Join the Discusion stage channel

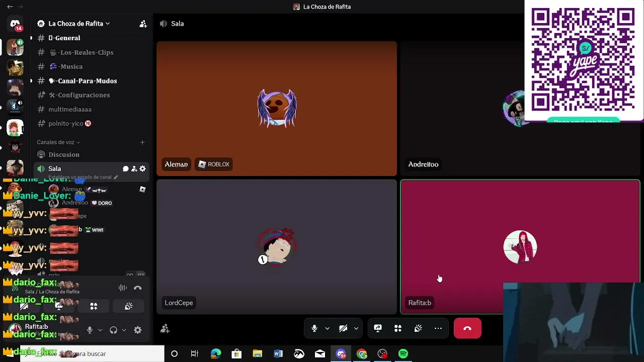point(92,155)
